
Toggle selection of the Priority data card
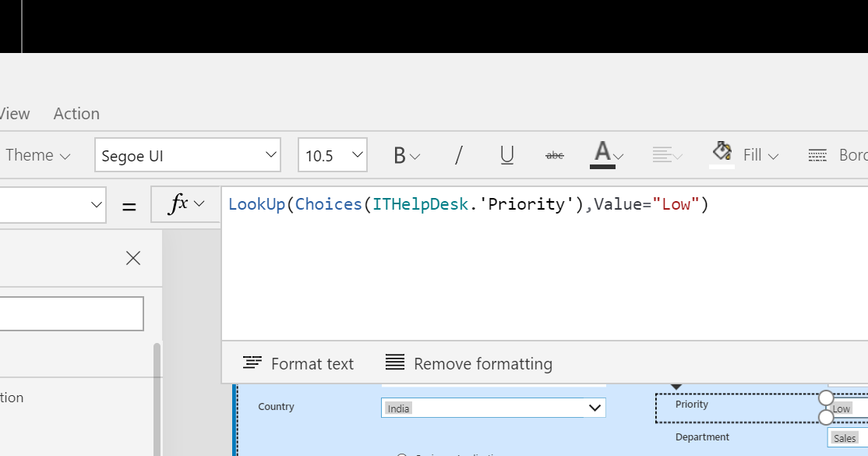[692, 405]
